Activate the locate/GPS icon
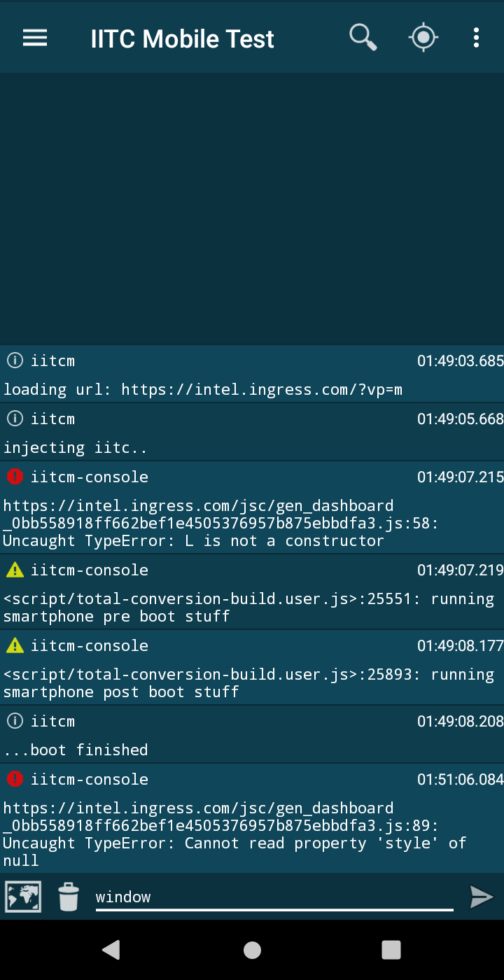This screenshot has width=504, height=980. [x=423, y=37]
